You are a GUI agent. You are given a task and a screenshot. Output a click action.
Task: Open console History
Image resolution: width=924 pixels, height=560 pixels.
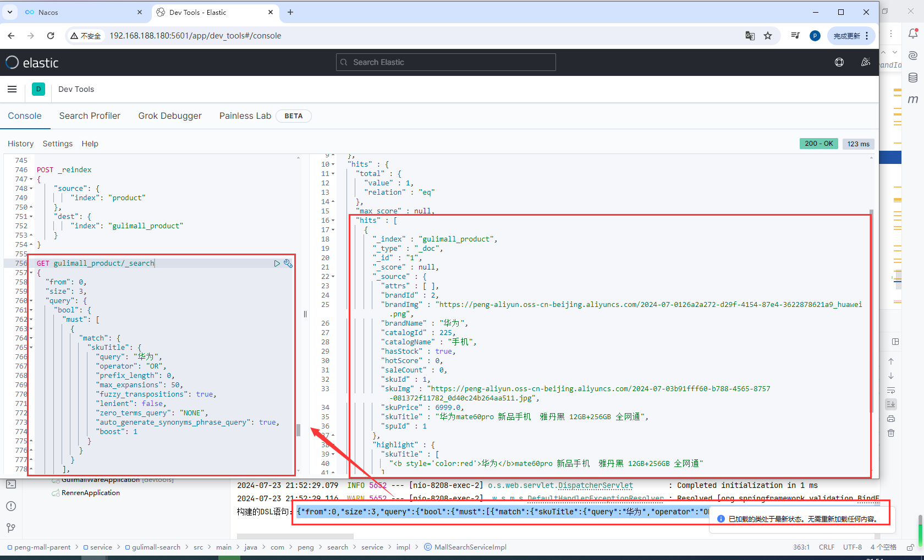(x=20, y=144)
